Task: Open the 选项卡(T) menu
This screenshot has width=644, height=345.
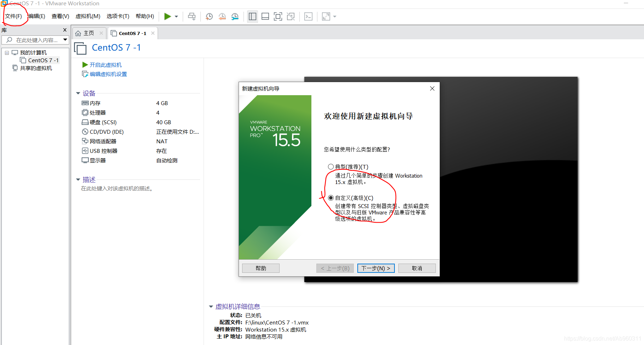Action: [118, 16]
